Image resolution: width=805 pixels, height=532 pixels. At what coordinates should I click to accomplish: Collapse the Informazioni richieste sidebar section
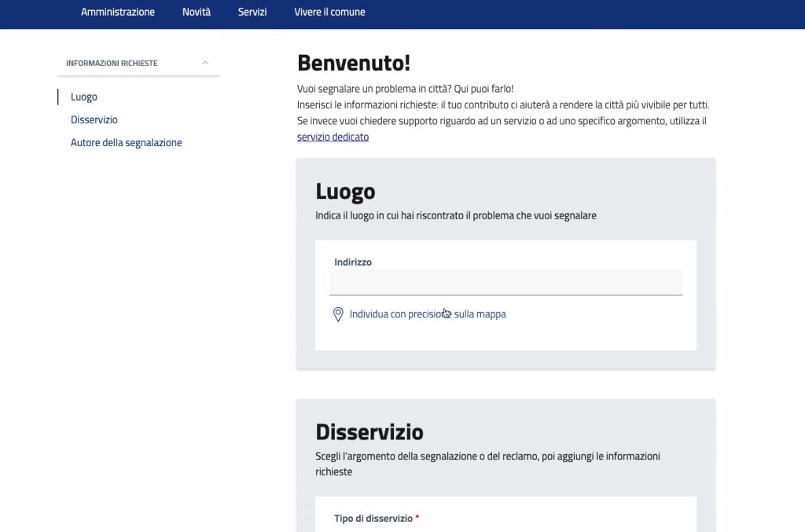pyautogui.click(x=204, y=62)
